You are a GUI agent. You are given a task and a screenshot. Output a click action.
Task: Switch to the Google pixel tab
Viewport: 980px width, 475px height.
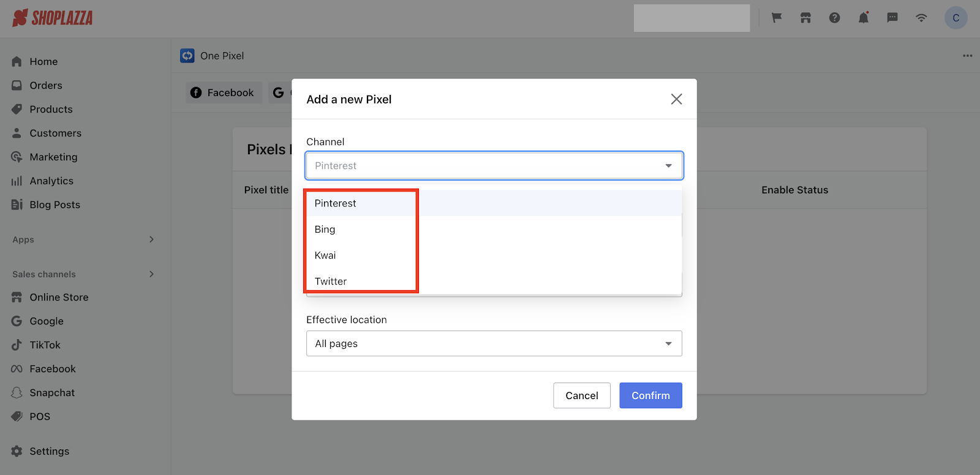click(280, 92)
